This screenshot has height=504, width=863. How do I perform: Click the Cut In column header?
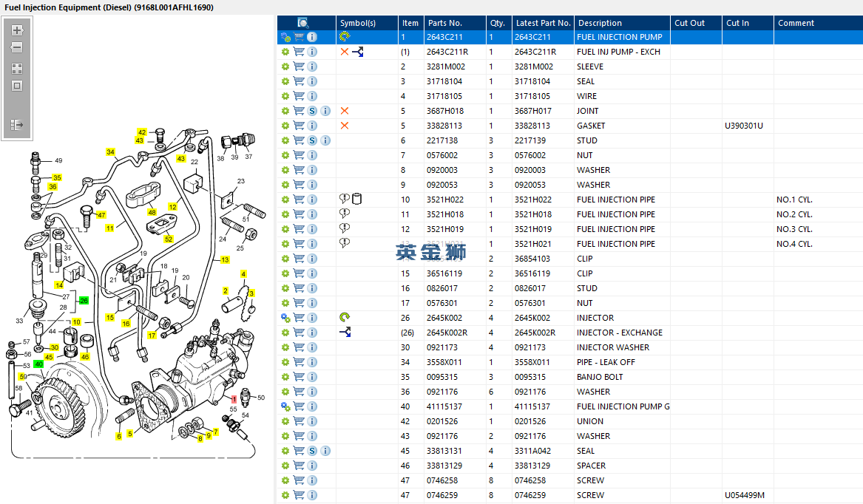pos(748,23)
